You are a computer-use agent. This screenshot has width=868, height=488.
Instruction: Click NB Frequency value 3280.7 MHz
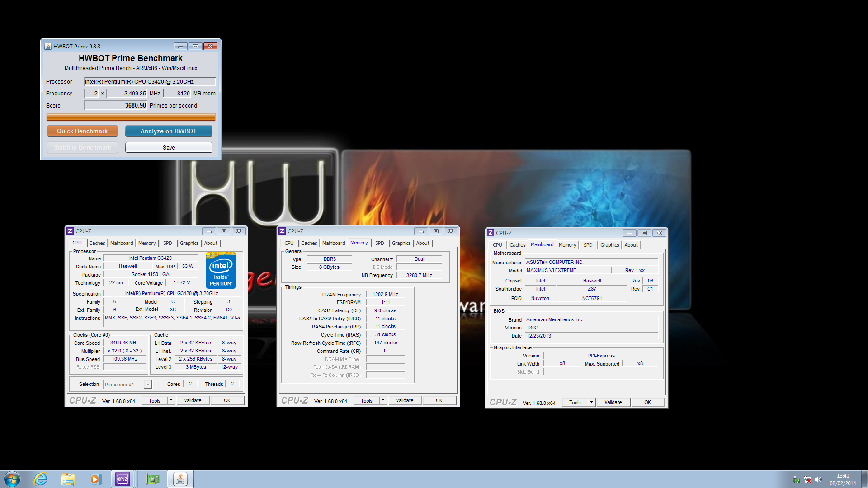(419, 275)
